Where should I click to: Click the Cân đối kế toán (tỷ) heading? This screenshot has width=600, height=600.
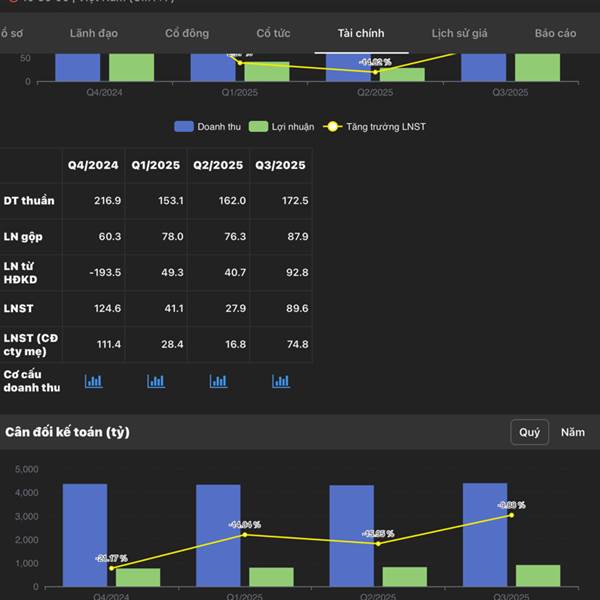point(67,432)
